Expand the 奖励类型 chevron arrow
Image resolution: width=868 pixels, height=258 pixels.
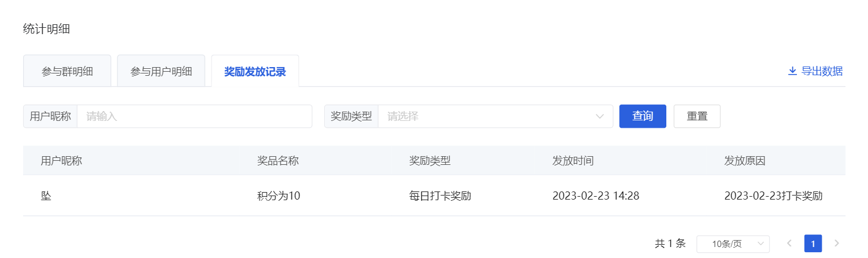(x=599, y=116)
